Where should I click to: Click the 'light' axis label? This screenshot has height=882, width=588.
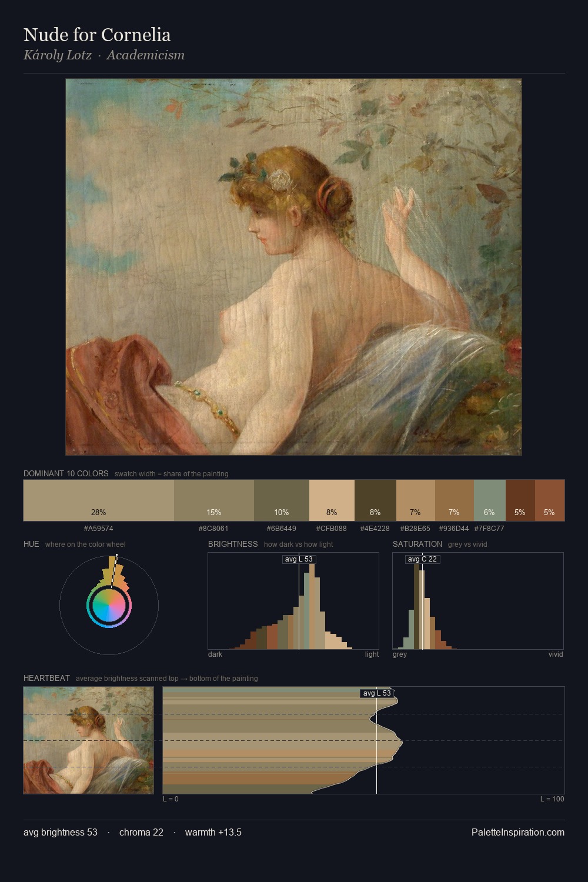[x=372, y=654]
